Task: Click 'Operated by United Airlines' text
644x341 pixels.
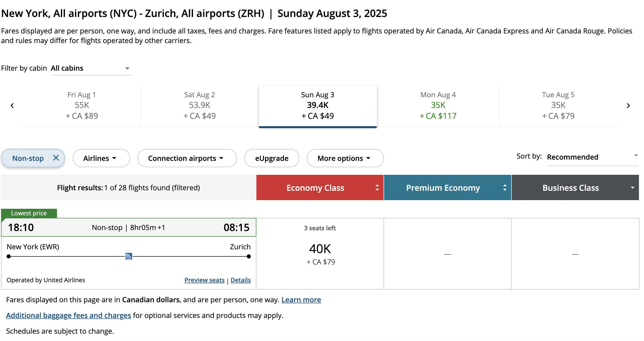Action: [x=46, y=280]
